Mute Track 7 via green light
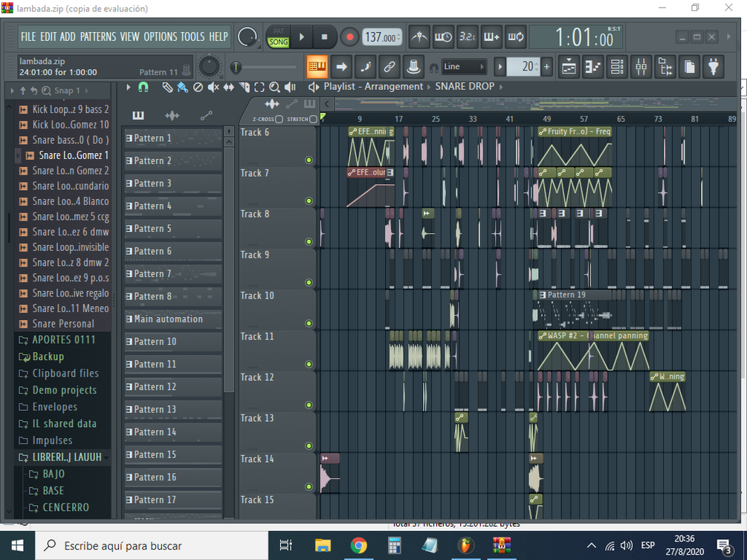Image resolution: width=747 pixels, height=560 pixels. pyautogui.click(x=308, y=201)
